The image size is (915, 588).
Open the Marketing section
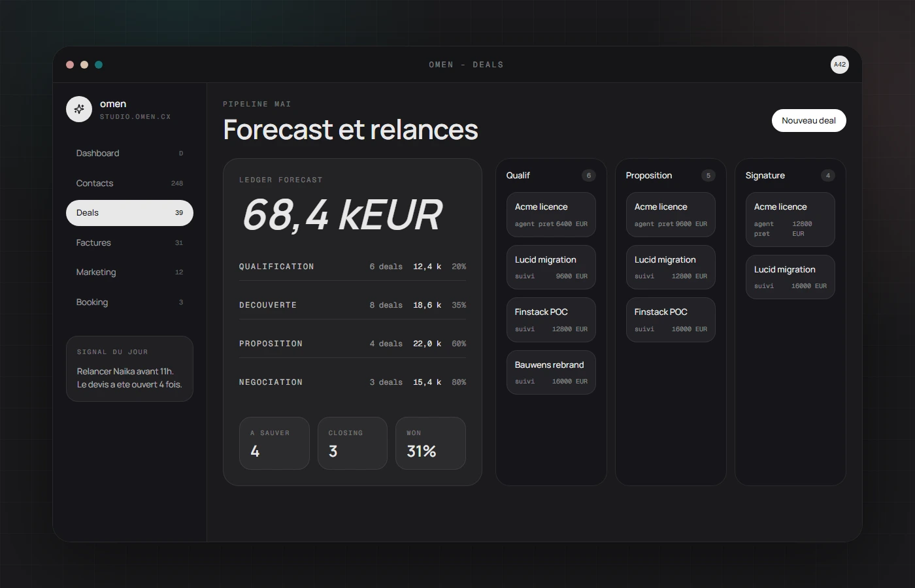pyautogui.click(x=129, y=272)
